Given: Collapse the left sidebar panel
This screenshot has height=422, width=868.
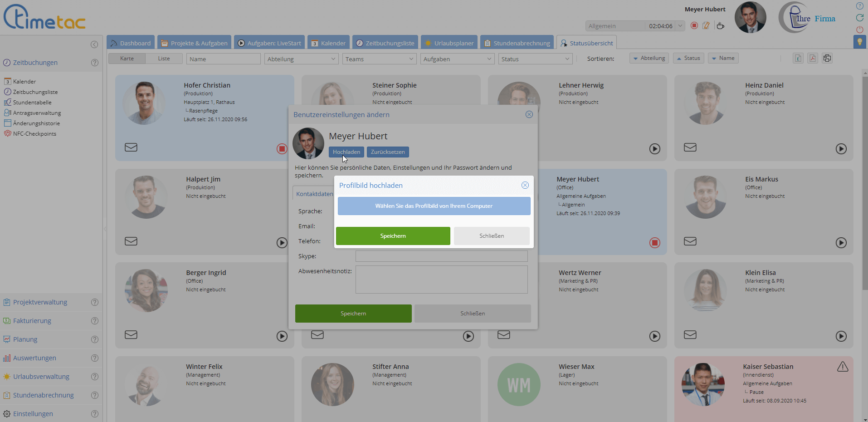Looking at the screenshot, I should point(94,44).
